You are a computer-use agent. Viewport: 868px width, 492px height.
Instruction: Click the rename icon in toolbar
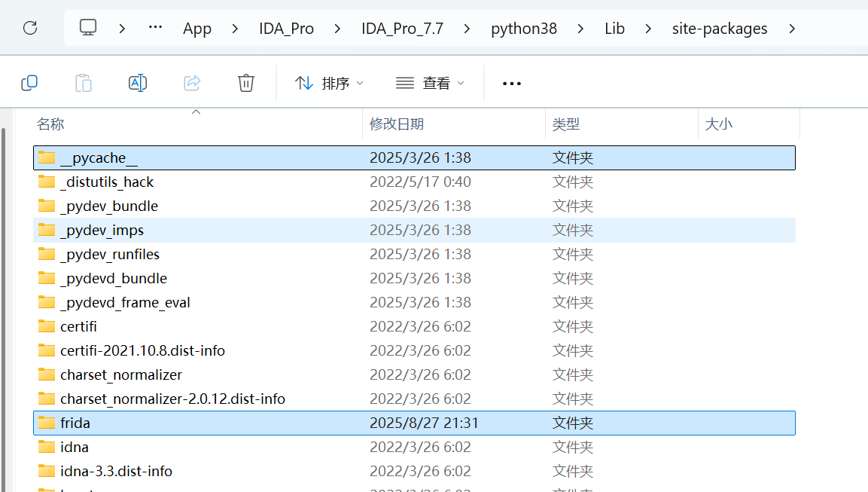137,83
